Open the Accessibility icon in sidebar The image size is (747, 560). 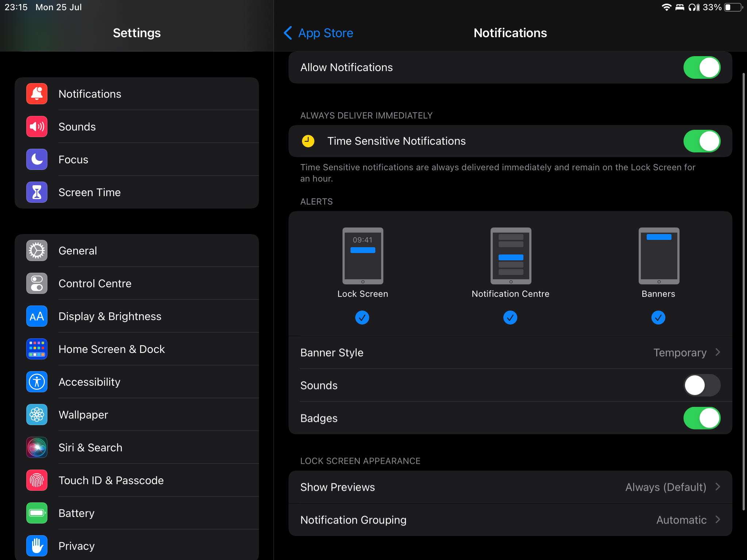coord(37,382)
